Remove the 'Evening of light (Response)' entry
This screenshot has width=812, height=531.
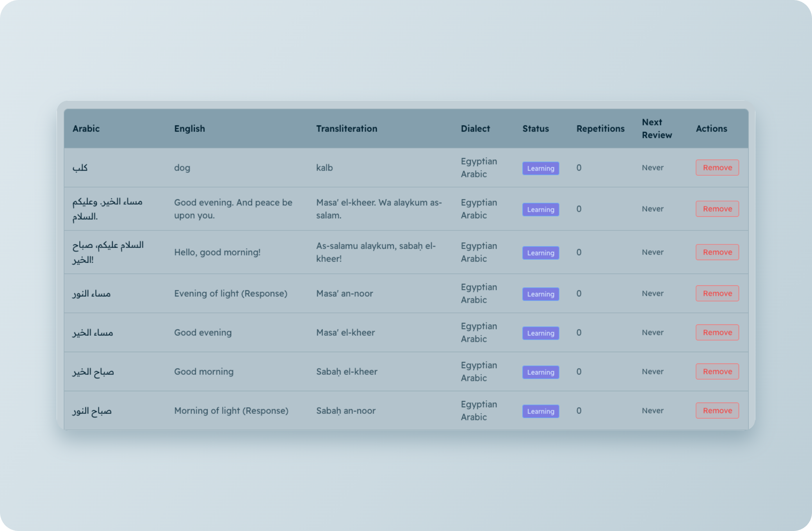click(x=717, y=293)
